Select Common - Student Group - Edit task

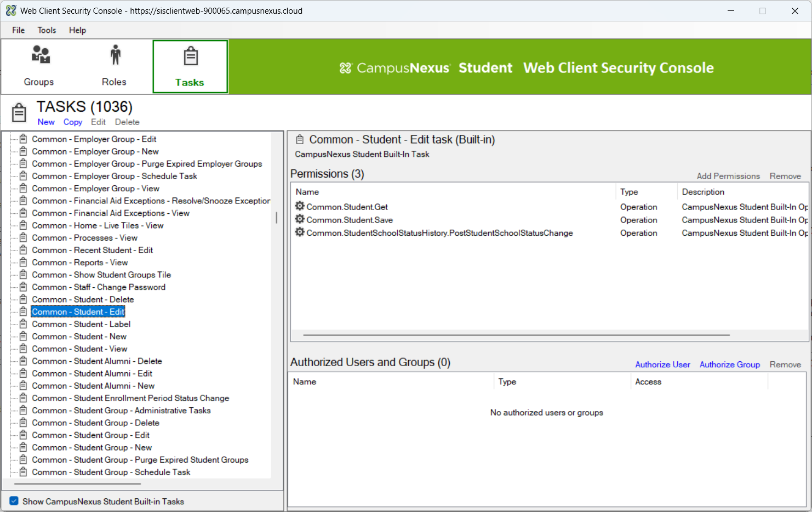(x=90, y=435)
